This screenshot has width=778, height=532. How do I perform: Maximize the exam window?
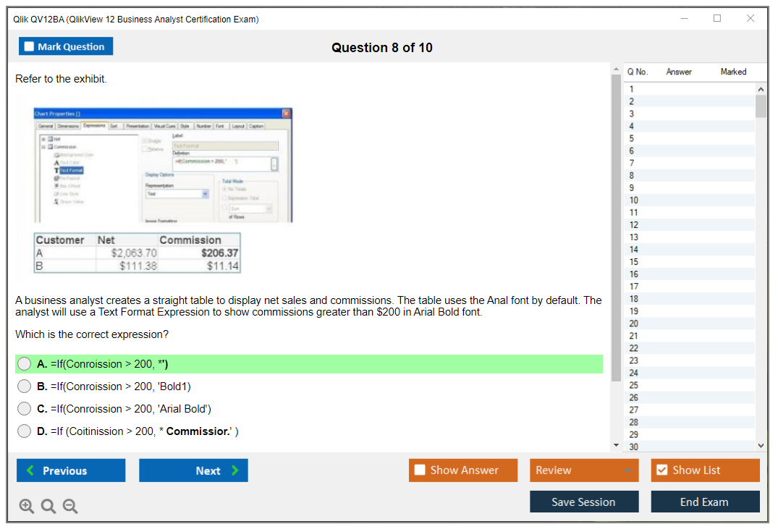click(717, 19)
